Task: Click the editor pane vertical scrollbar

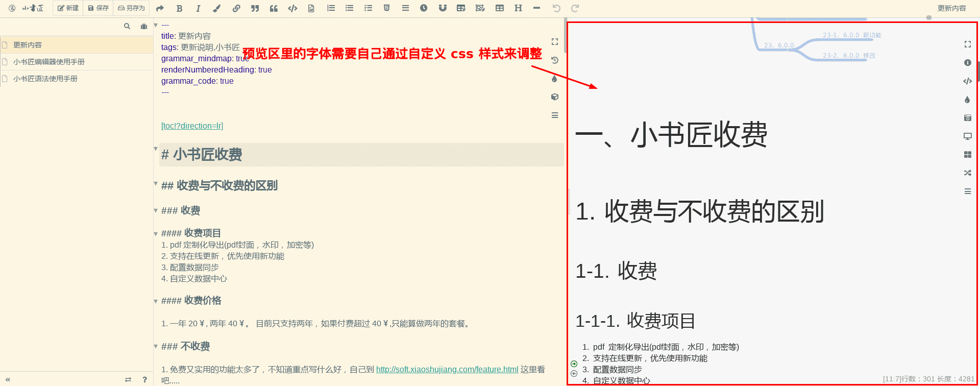Action: [x=566, y=36]
